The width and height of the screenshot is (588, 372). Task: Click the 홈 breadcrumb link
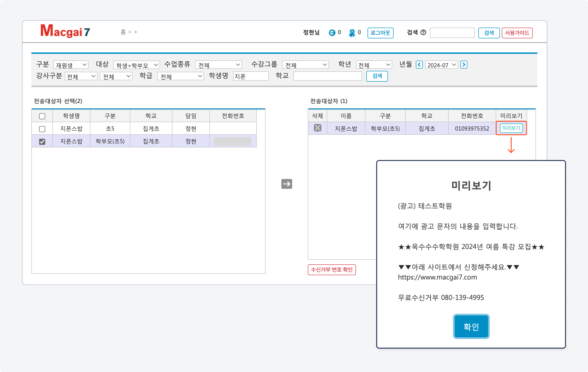pyautogui.click(x=123, y=32)
